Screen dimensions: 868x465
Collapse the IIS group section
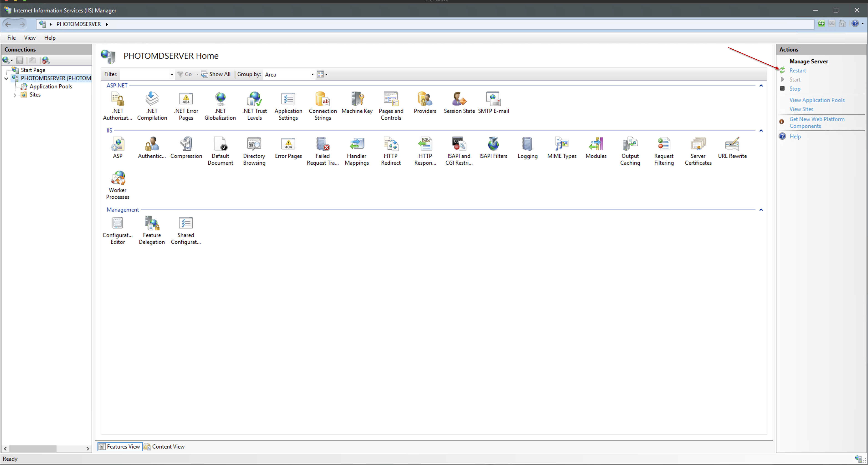761,131
